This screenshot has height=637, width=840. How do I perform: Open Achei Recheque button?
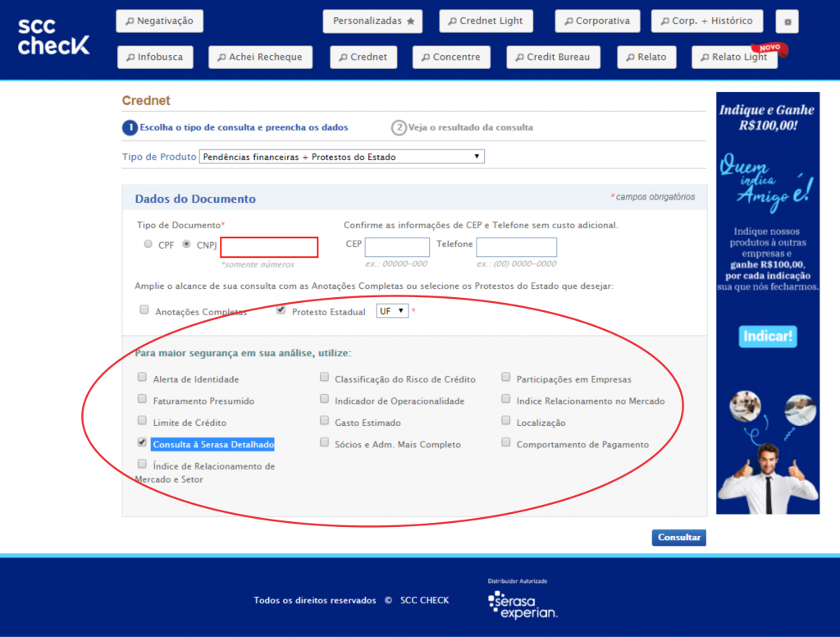point(260,57)
